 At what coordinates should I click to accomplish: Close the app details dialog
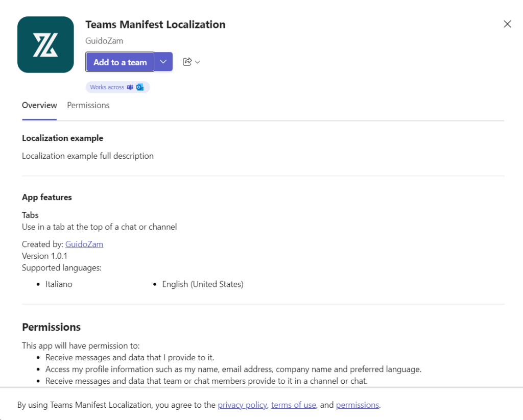(x=507, y=24)
